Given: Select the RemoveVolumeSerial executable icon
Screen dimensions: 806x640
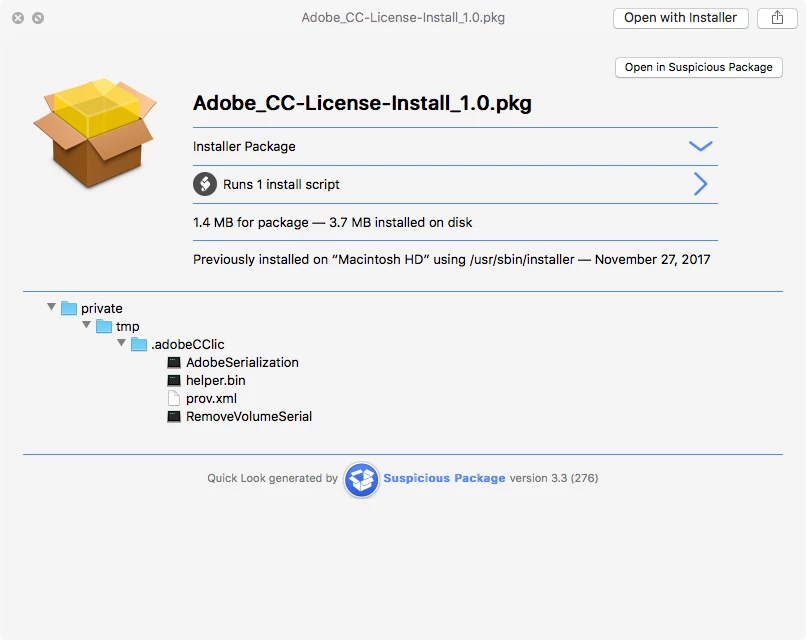Looking at the screenshot, I should tap(174, 416).
